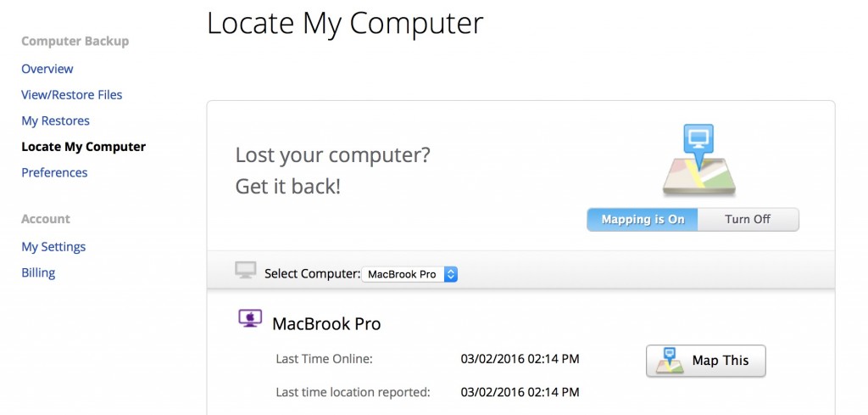Click the gray monitor icon beside Select Computer

click(x=246, y=271)
